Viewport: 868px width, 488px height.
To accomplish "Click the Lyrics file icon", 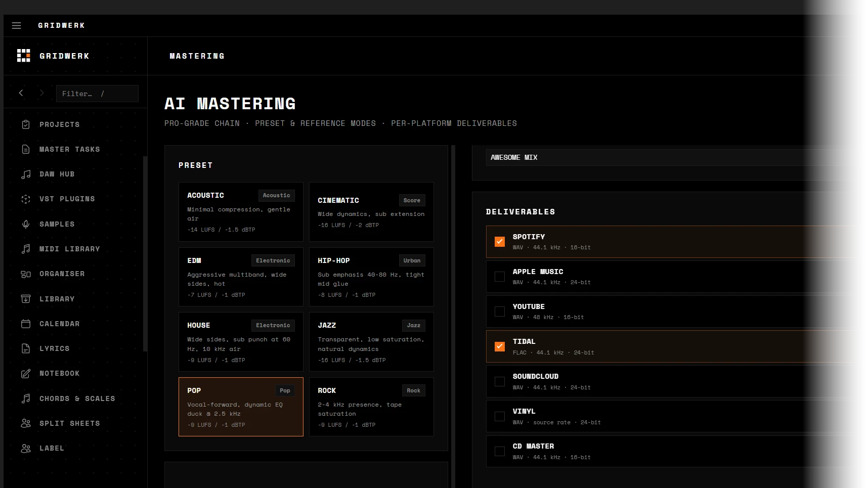I will pos(26,348).
